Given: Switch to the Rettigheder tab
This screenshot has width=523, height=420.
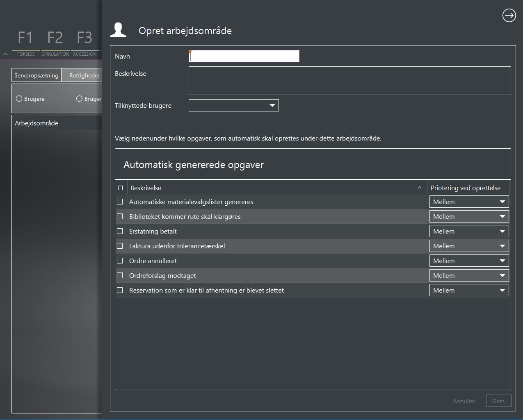Looking at the screenshot, I should [82, 75].
